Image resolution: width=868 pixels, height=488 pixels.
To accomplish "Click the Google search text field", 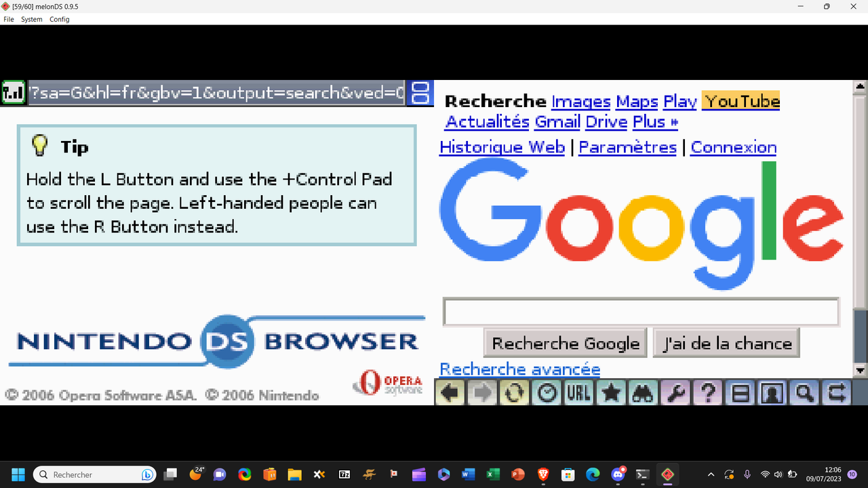I will coord(641,312).
